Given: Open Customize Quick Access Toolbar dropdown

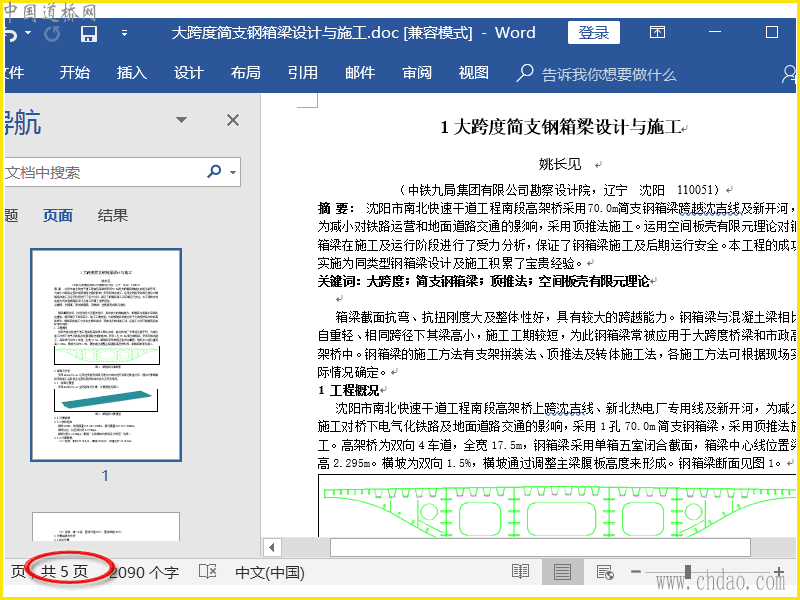Looking at the screenshot, I should [124, 34].
